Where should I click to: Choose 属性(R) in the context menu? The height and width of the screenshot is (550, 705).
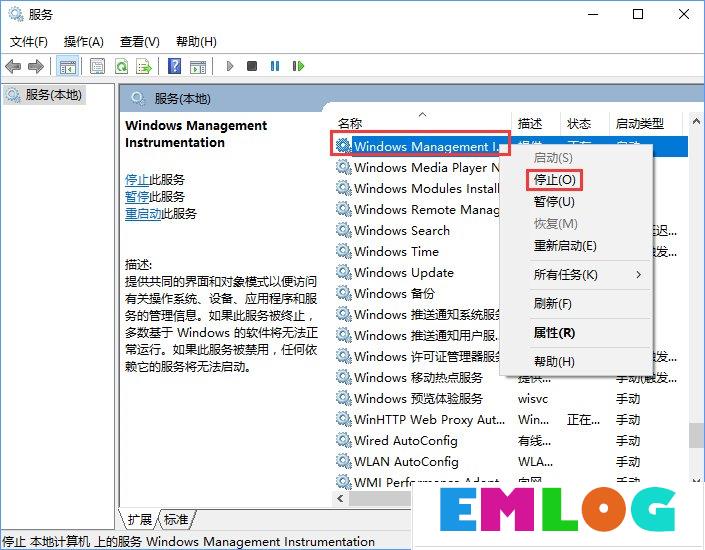pos(554,333)
